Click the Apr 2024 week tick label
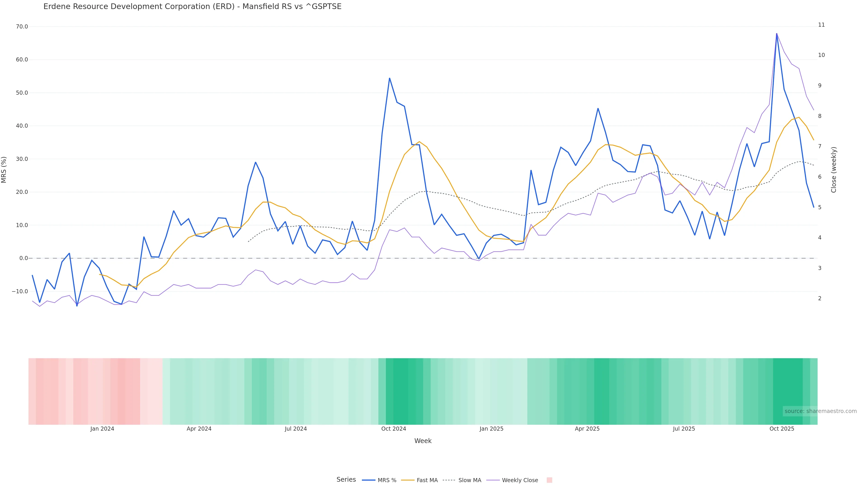Viewport: 868px width, 488px height. coord(199,429)
